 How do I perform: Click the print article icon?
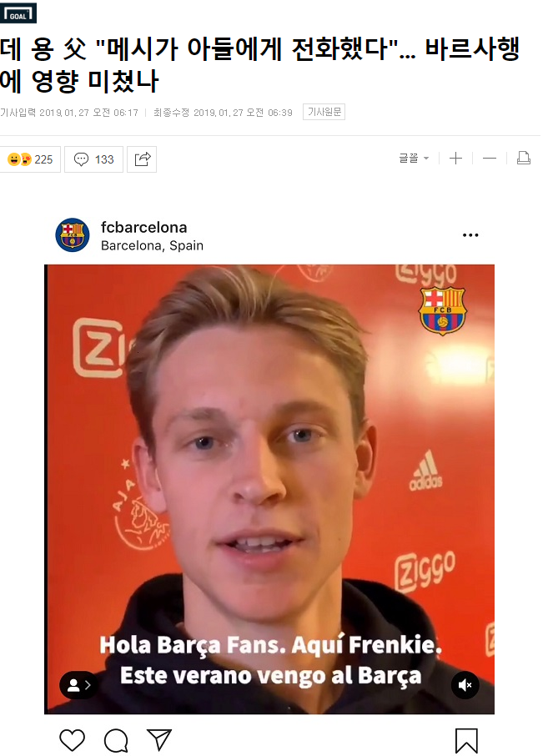tap(524, 159)
